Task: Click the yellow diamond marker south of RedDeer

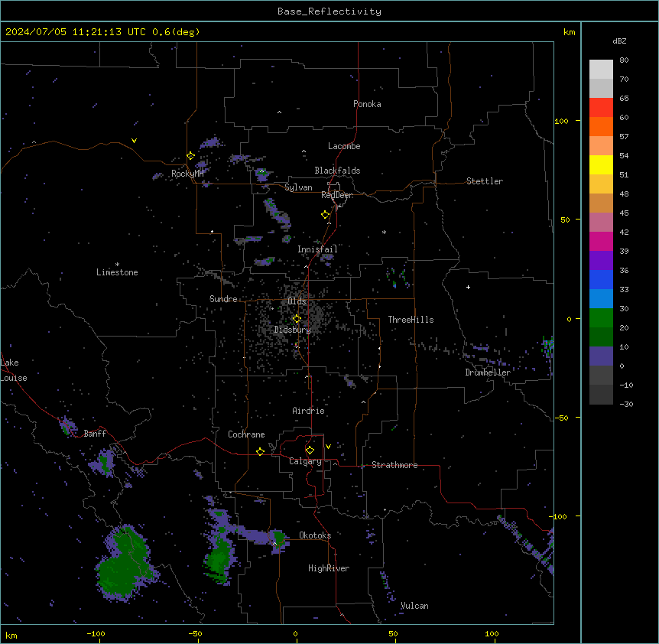Action: click(x=326, y=215)
